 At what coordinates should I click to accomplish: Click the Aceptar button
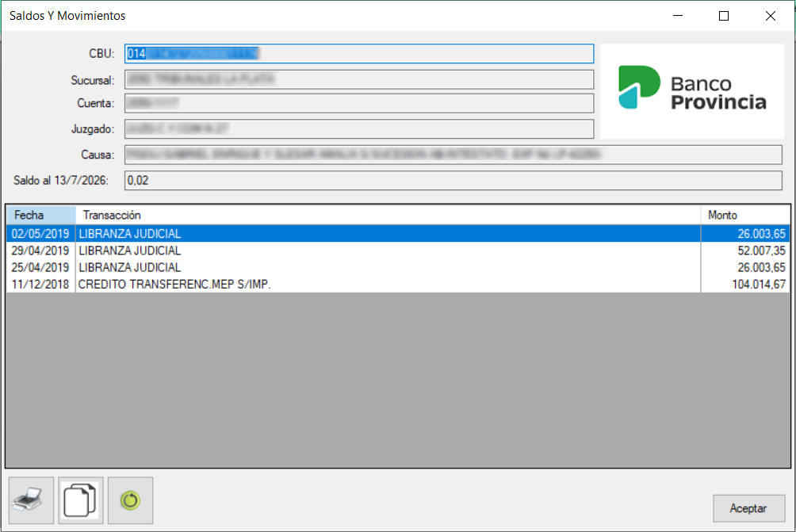click(748, 508)
